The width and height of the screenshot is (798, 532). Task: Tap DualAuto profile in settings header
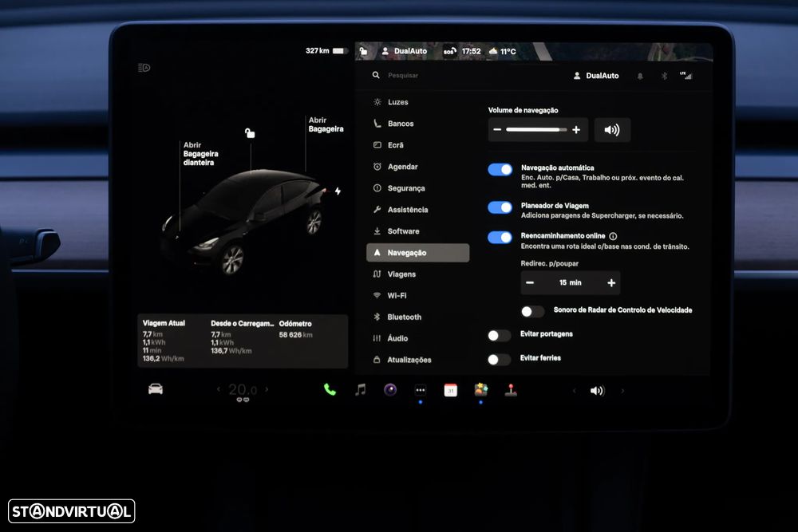(596, 76)
